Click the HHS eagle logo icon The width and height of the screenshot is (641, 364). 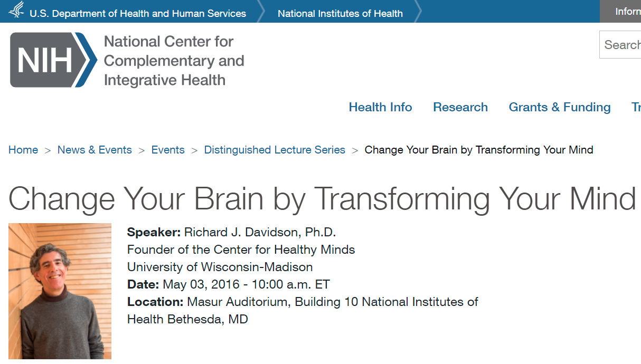click(16, 11)
